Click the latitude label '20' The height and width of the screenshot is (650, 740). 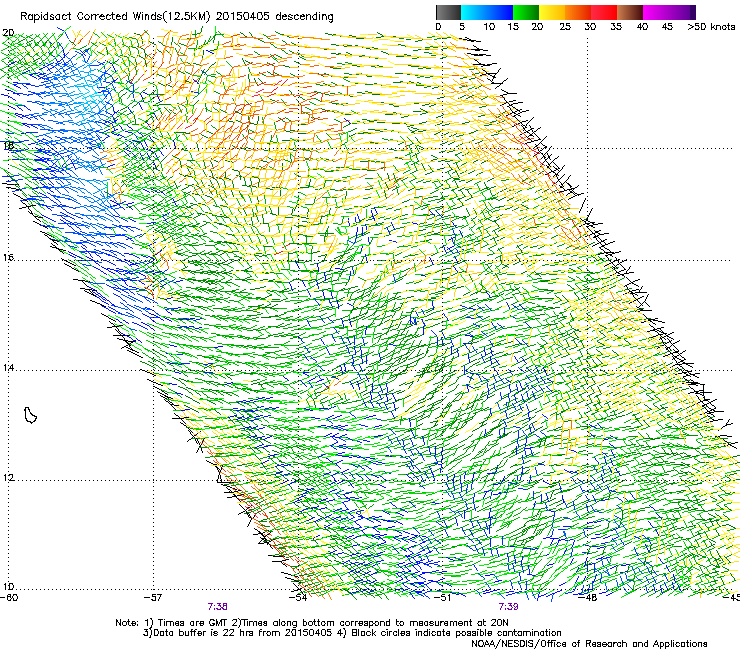(x=8, y=33)
